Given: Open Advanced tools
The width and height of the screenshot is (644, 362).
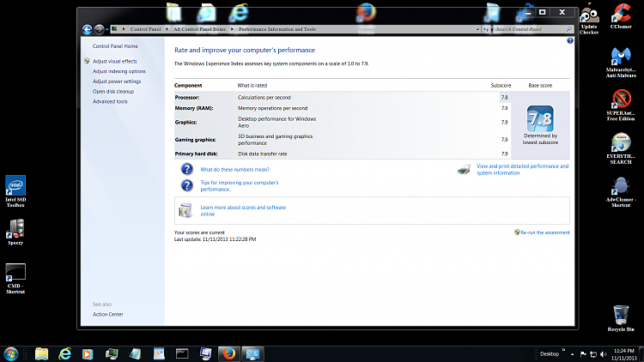Looking at the screenshot, I should [x=110, y=101].
